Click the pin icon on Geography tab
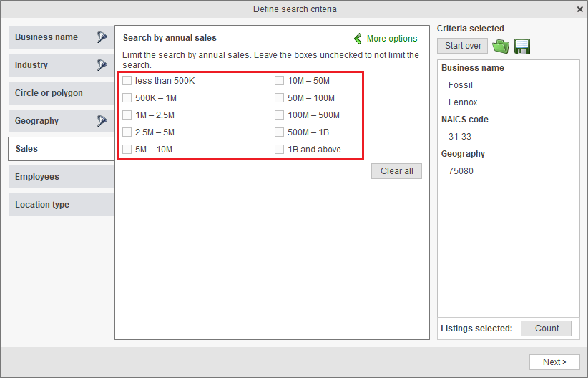Viewport: 588px width, 378px height. 102,120
